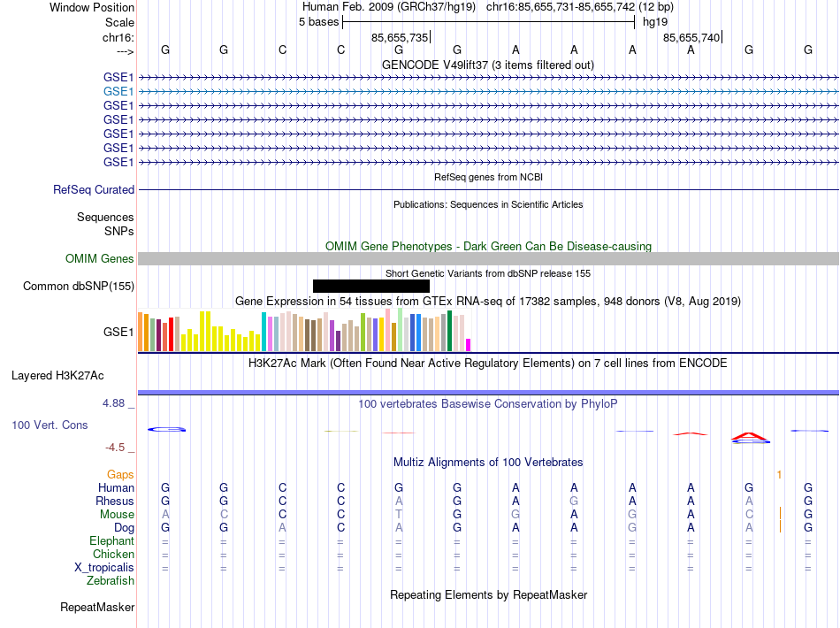The height and width of the screenshot is (628, 840).
Task: Click the blue H3K27Ac signal bar
Action: [488, 393]
